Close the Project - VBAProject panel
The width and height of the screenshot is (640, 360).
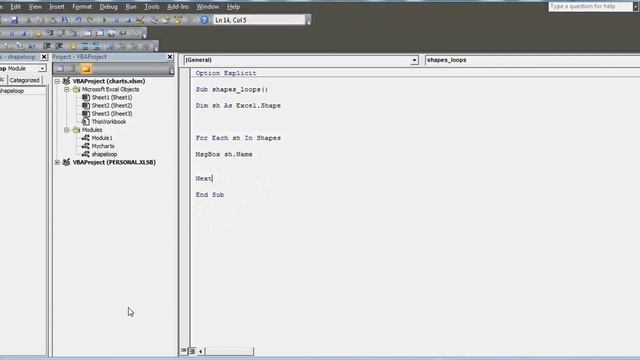click(170, 57)
